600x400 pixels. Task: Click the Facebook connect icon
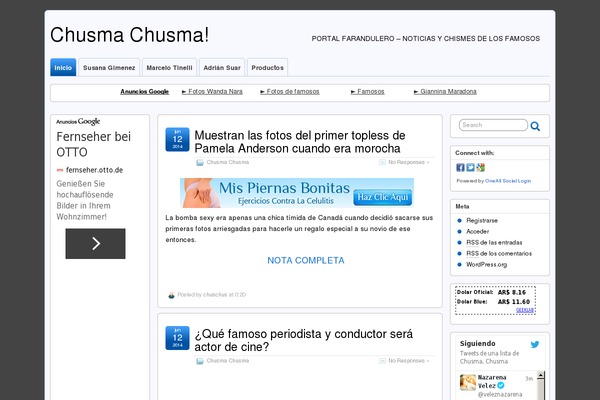tap(460, 167)
